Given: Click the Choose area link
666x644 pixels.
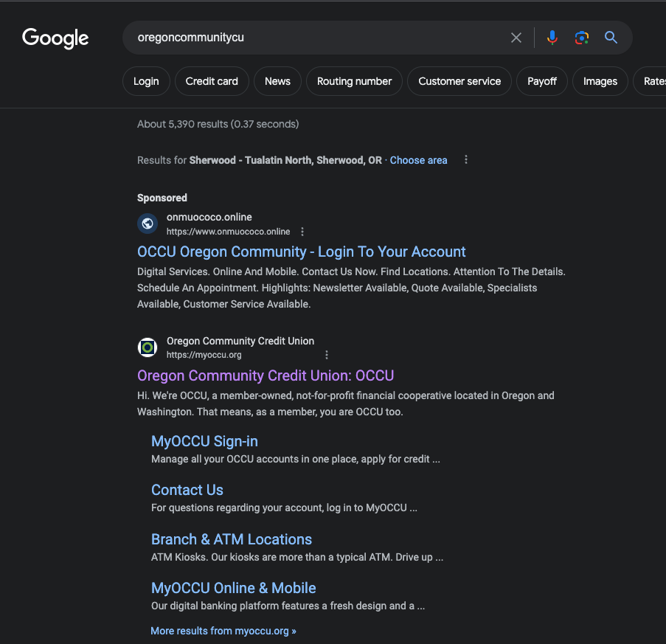Looking at the screenshot, I should (418, 160).
